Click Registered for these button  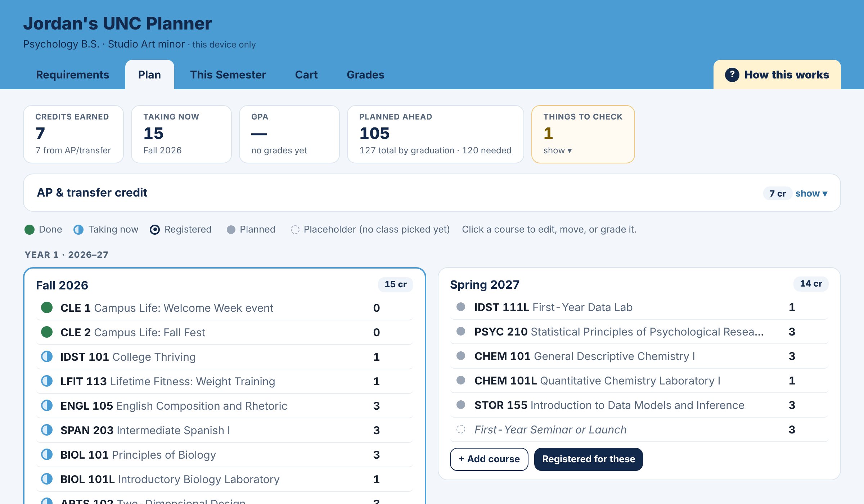(588, 459)
